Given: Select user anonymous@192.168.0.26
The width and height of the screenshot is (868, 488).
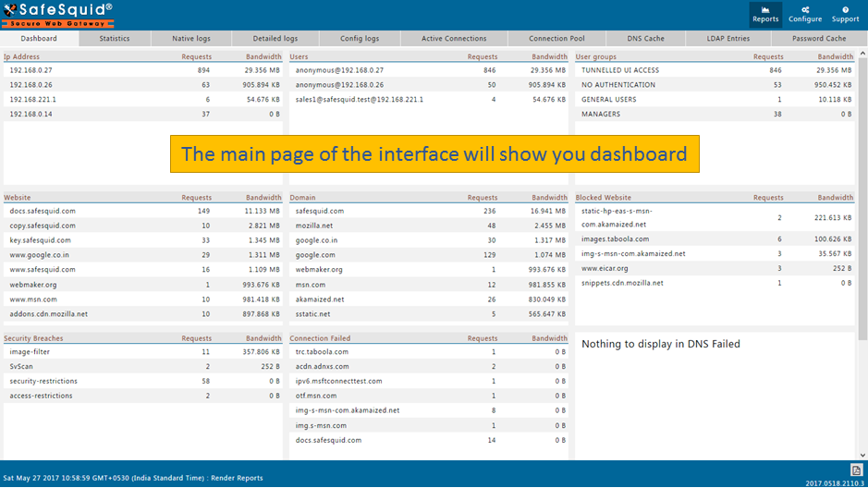Looking at the screenshot, I should click(429, 85).
